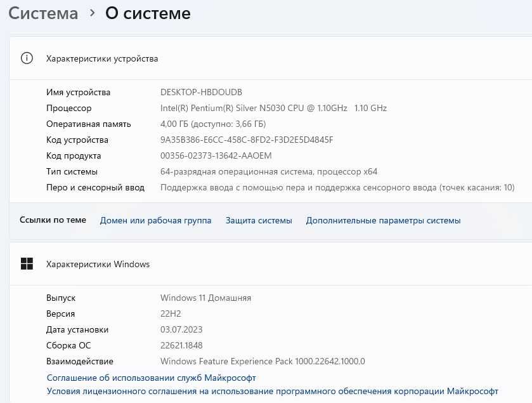This screenshot has height=403, width=532.
Task: Click the device ID value 9A35B386
Action: click(x=247, y=140)
